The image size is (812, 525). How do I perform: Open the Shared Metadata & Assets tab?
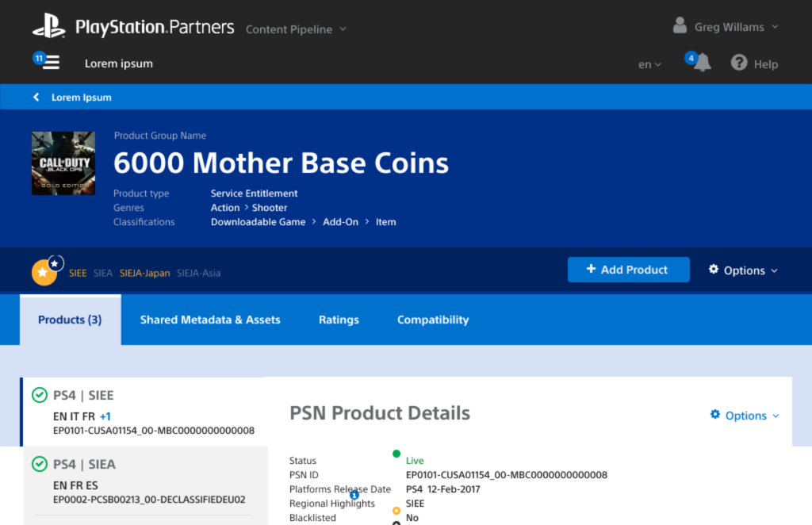pos(210,320)
